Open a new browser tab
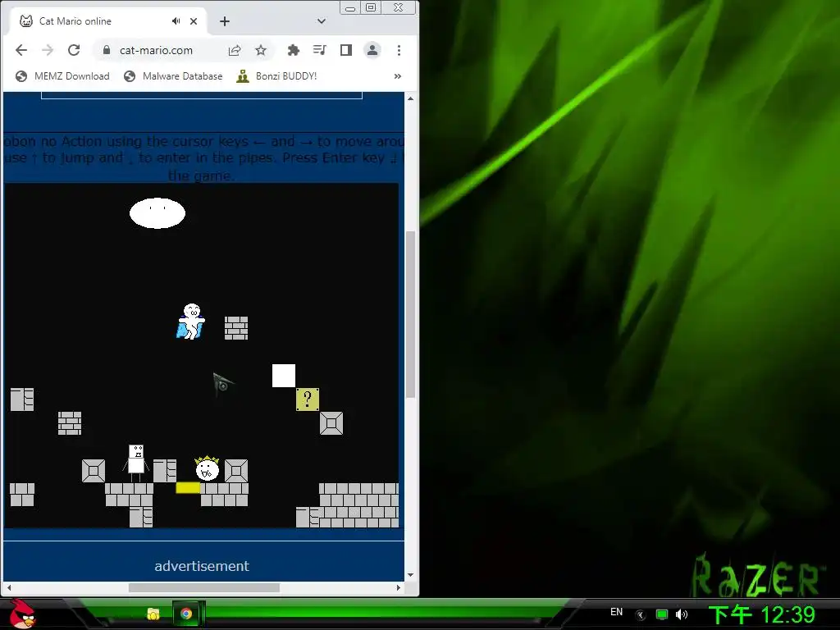The image size is (840, 630). click(x=225, y=21)
